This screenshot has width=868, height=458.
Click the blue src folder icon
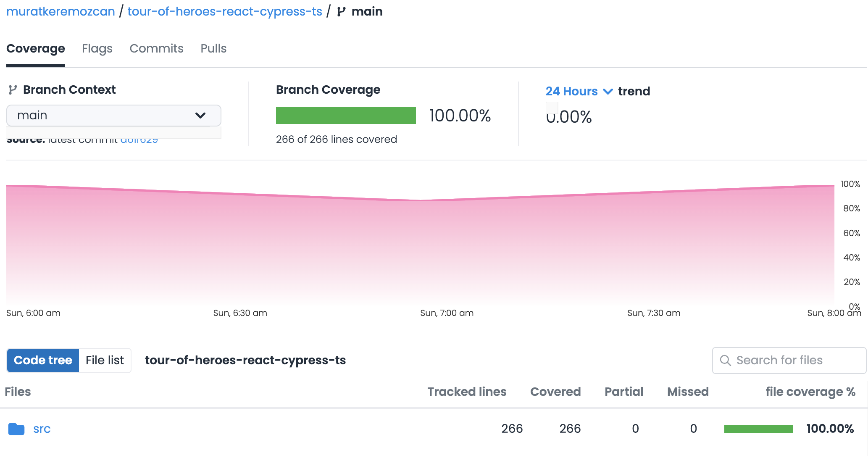pyautogui.click(x=16, y=429)
